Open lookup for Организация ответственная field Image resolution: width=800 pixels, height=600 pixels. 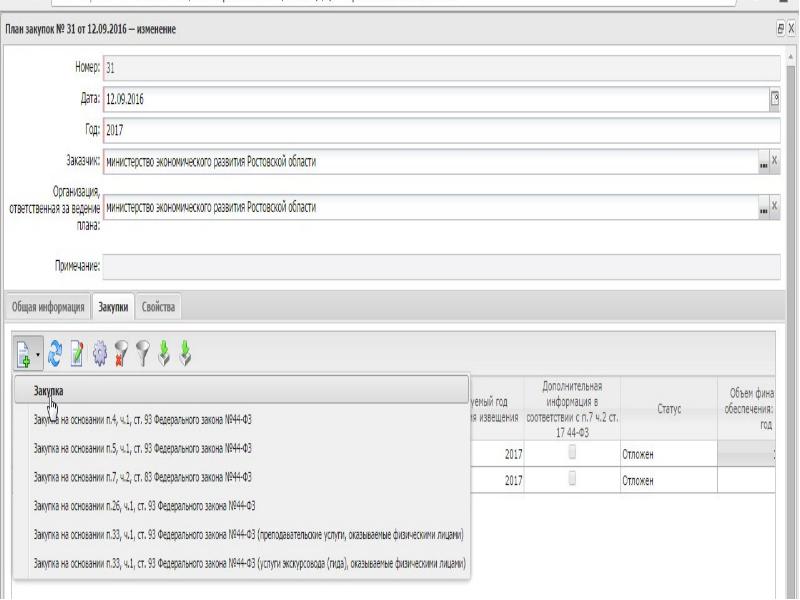pos(763,208)
